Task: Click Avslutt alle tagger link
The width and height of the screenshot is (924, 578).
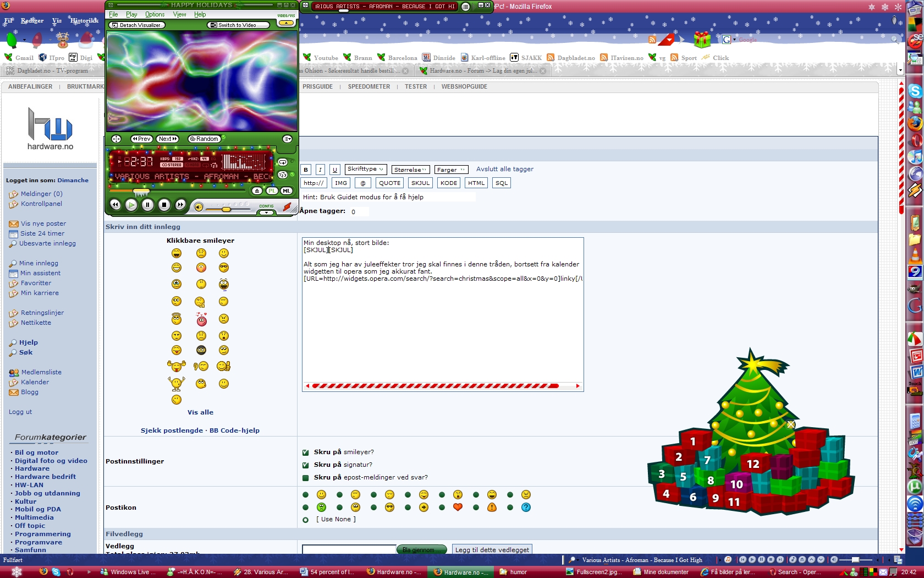Action: [x=504, y=169]
